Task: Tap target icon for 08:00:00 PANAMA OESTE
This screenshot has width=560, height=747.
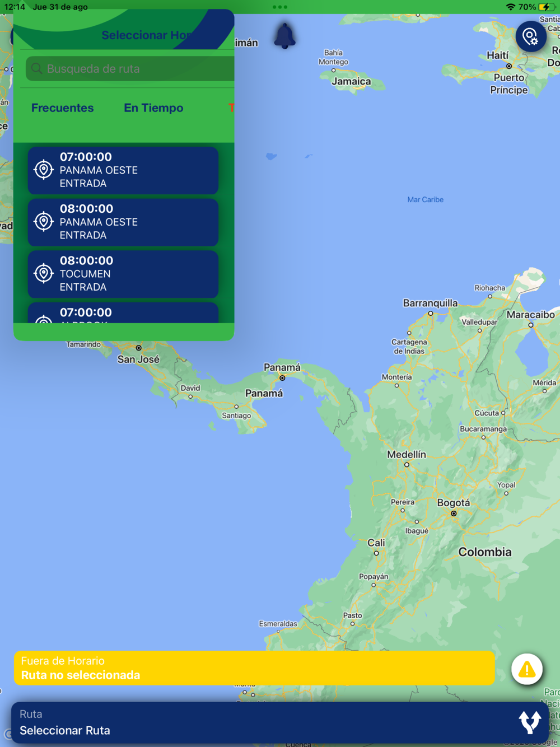Action: pos(44,222)
